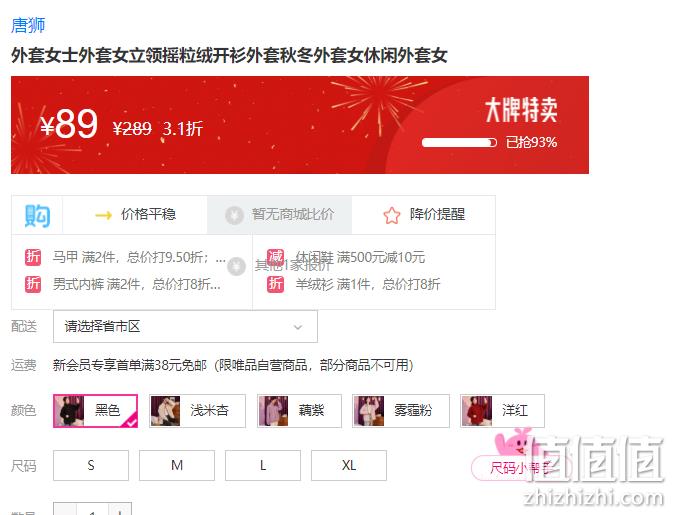Select the 浅米杏 color option
The height and width of the screenshot is (515, 673).
point(197,411)
